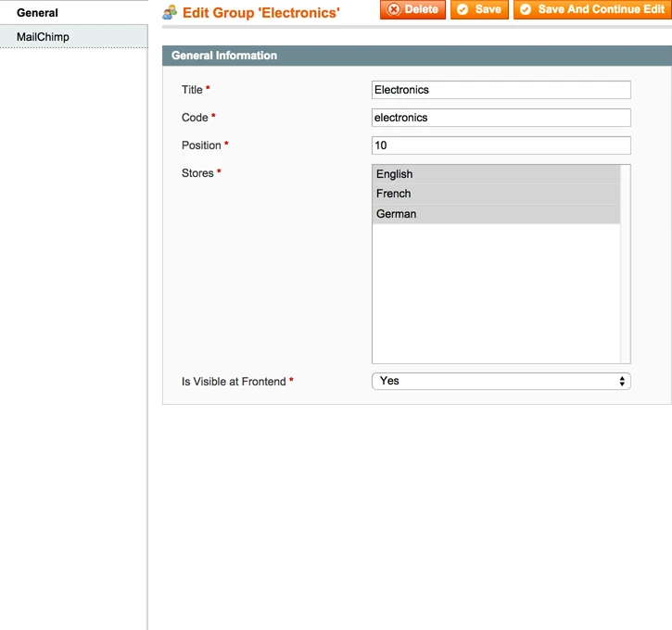Focus the Title field containing Electronics
Image resolution: width=672 pixels, height=630 pixels.
point(501,90)
